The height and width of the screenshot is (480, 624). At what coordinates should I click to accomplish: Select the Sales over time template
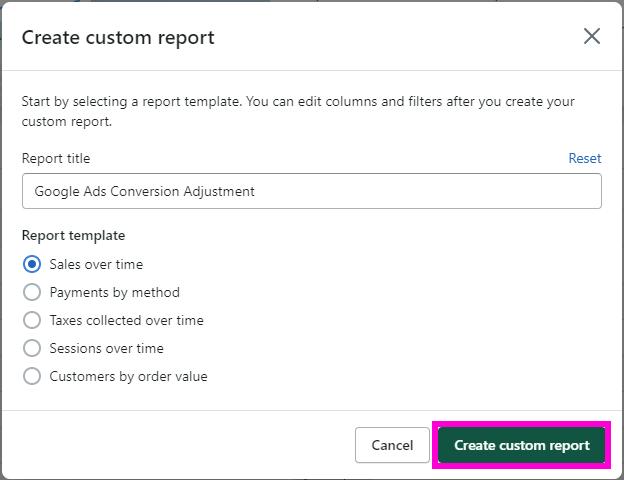tap(32, 264)
